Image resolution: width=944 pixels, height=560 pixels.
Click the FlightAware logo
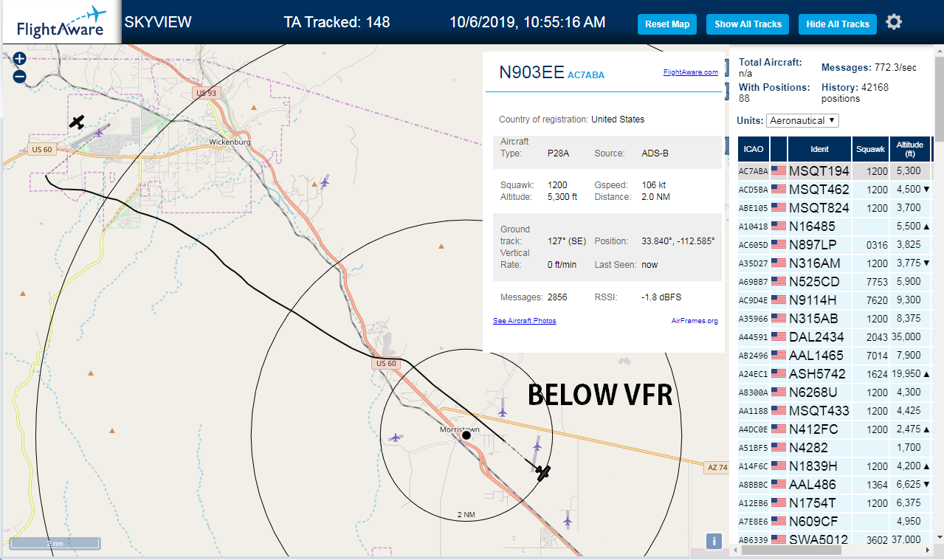click(x=61, y=22)
